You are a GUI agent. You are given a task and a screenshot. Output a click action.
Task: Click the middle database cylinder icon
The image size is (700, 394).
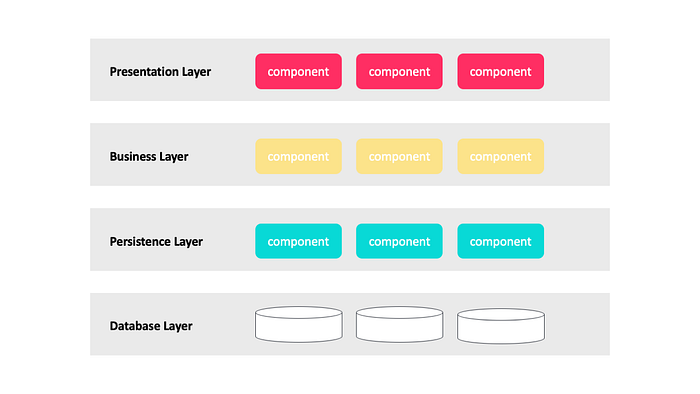(x=400, y=324)
